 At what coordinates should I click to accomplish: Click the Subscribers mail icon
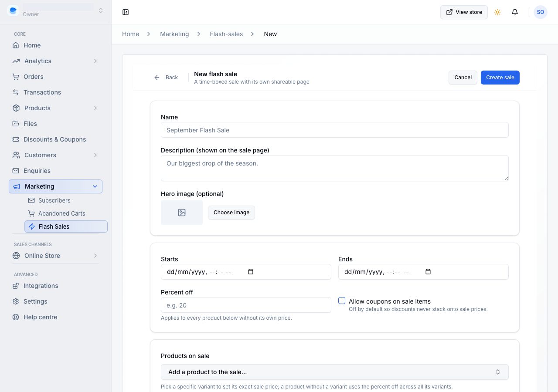31,200
